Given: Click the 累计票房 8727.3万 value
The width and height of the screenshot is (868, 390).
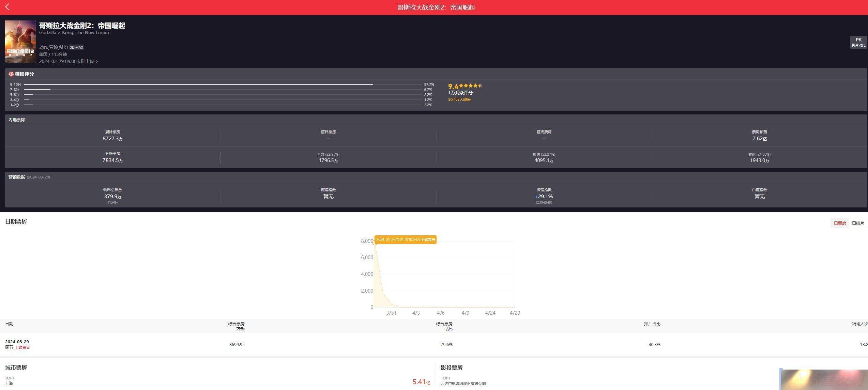Looking at the screenshot, I should pyautogui.click(x=113, y=139).
